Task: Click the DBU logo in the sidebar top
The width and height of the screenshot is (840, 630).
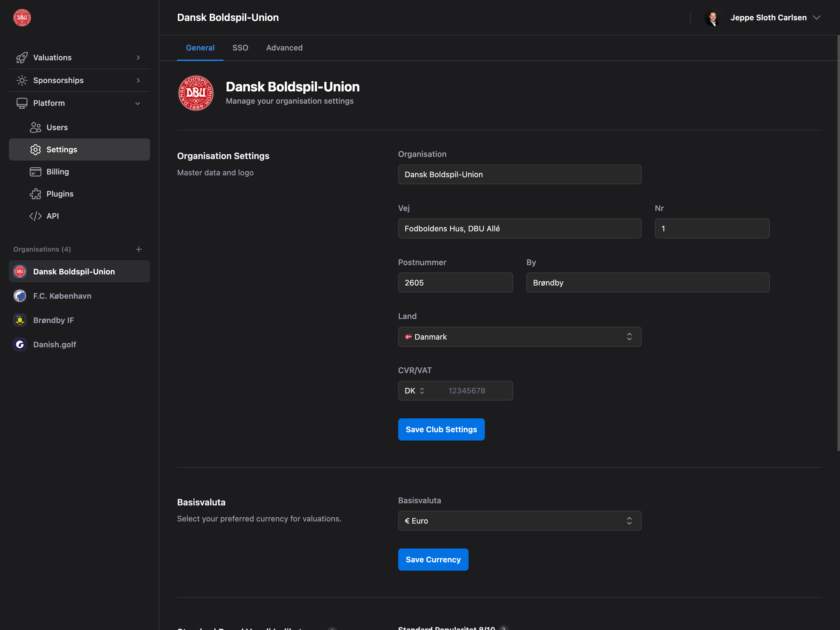Action: coord(22,18)
